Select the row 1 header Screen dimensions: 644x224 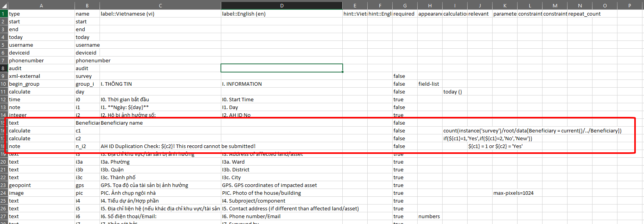pyautogui.click(x=4, y=14)
